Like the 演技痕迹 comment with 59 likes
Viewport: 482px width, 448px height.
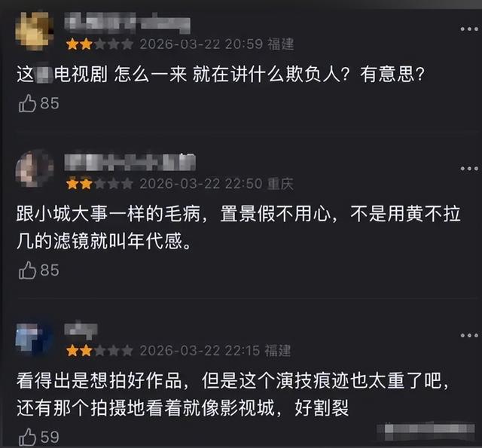27,437
